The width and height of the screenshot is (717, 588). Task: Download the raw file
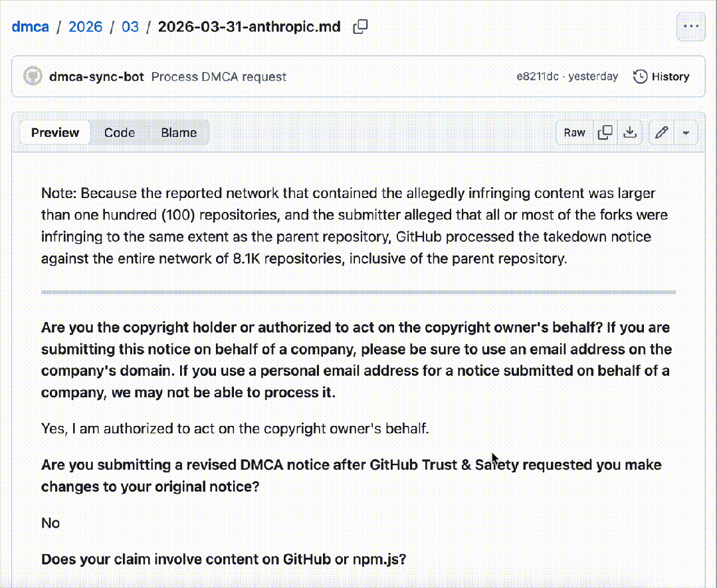629,132
